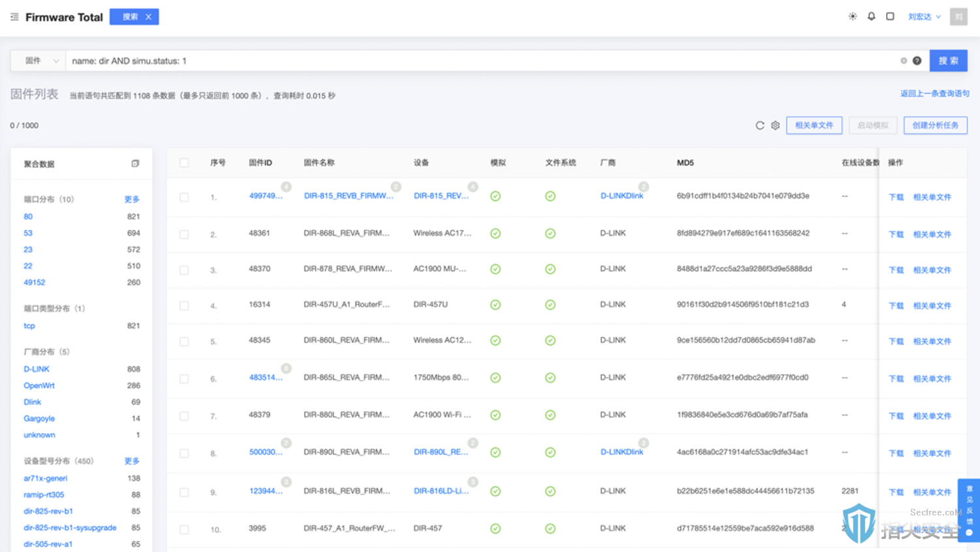Filter by port 80
Screen dimensions: 980x552
click(28, 217)
